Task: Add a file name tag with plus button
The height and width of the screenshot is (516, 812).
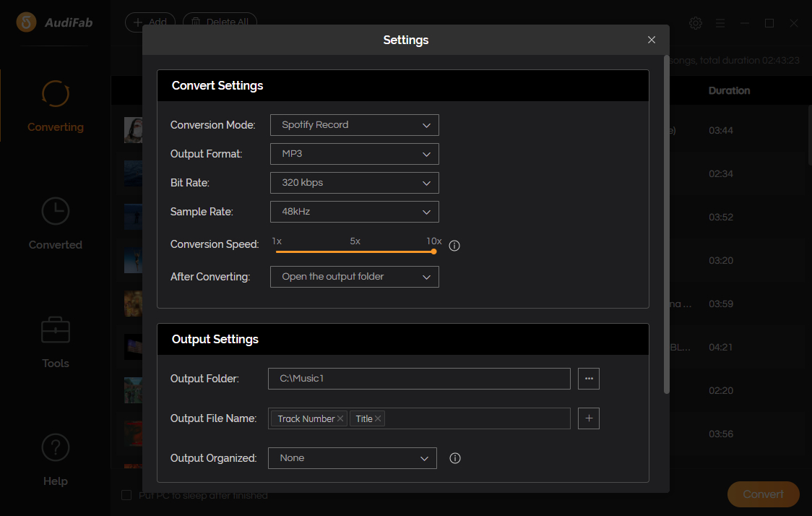Action: coord(589,418)
